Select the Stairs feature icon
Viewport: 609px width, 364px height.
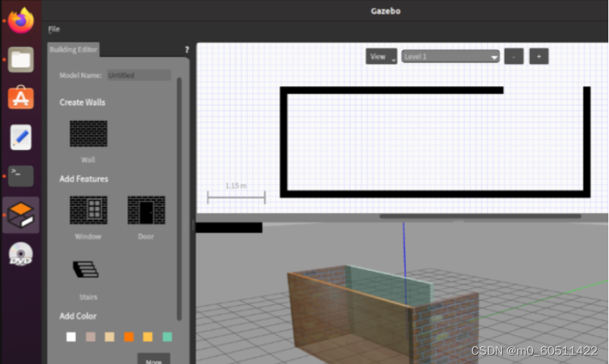(86, 269)
